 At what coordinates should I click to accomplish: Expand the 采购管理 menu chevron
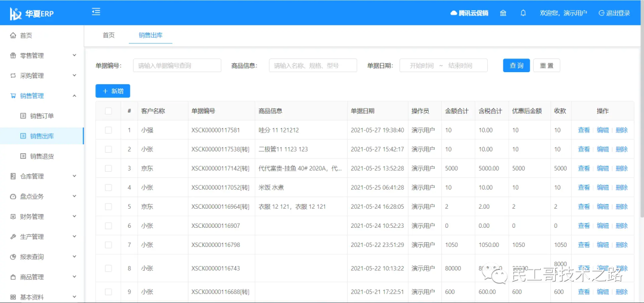[75, 76]
